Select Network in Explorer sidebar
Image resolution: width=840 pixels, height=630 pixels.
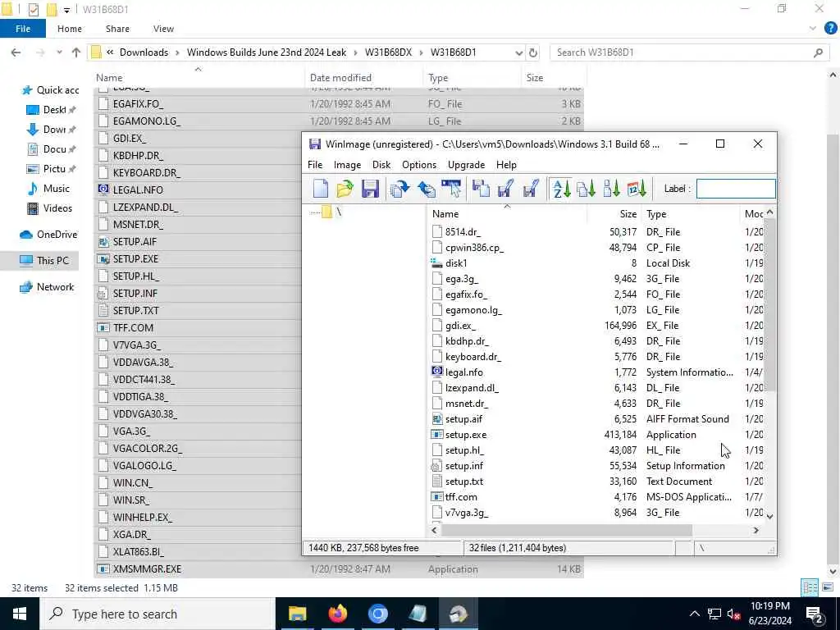click(47, 287)
